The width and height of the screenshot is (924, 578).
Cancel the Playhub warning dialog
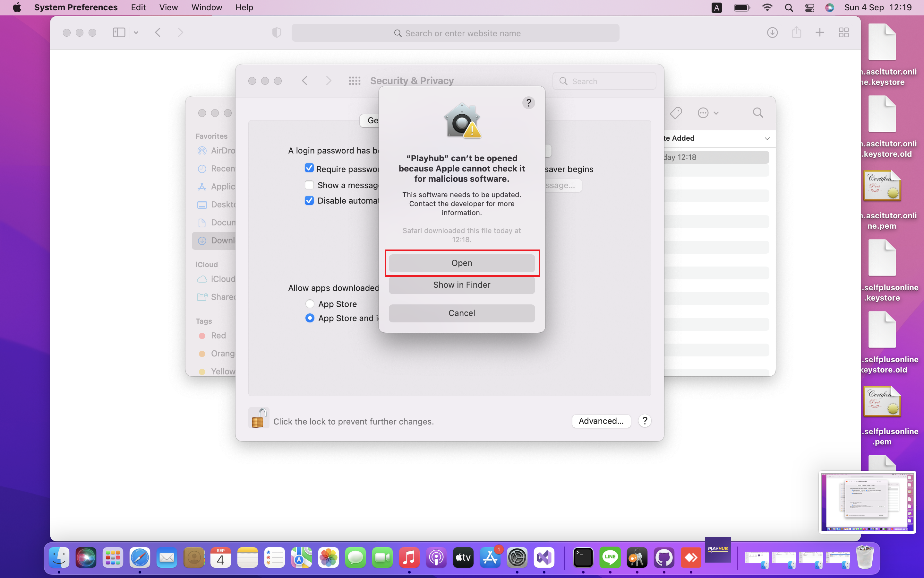462,313
